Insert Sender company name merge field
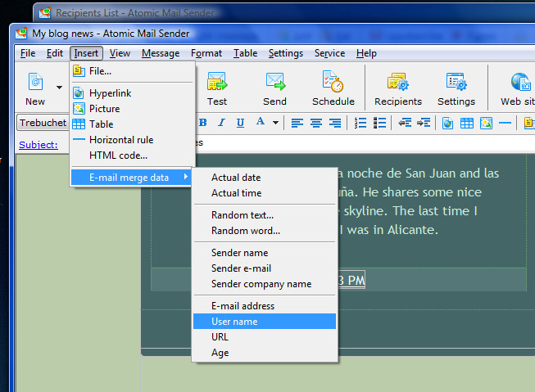Screen dimensions: 535x392 (x=265, y=284)
